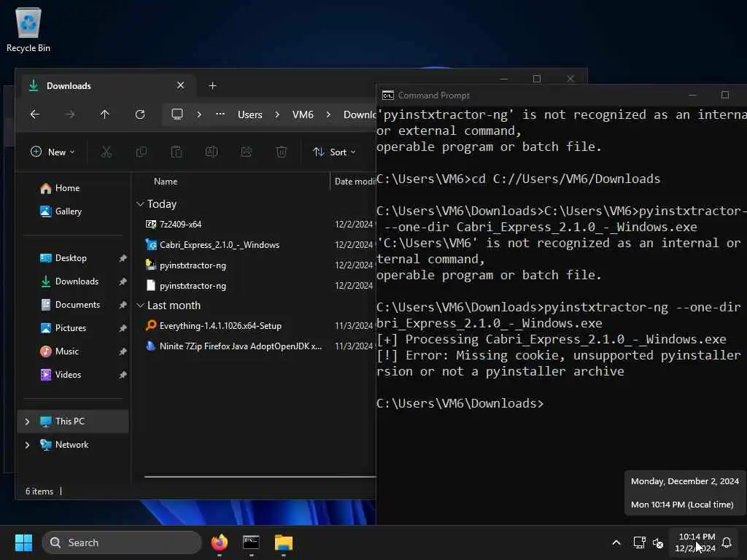This screenshot has height=560, width=747.
Task: Unpin Music using its pin icon
Action: (123, 351)
